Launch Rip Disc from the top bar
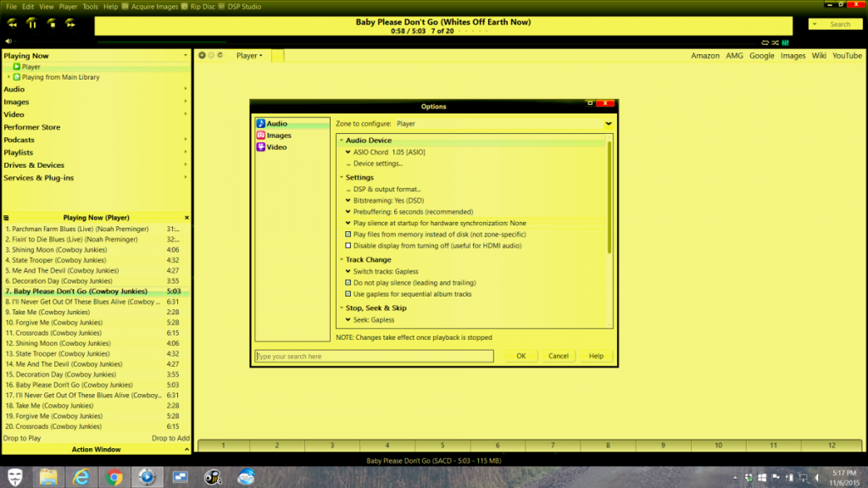Screen dimensions: 868x488 pos(198,7)
